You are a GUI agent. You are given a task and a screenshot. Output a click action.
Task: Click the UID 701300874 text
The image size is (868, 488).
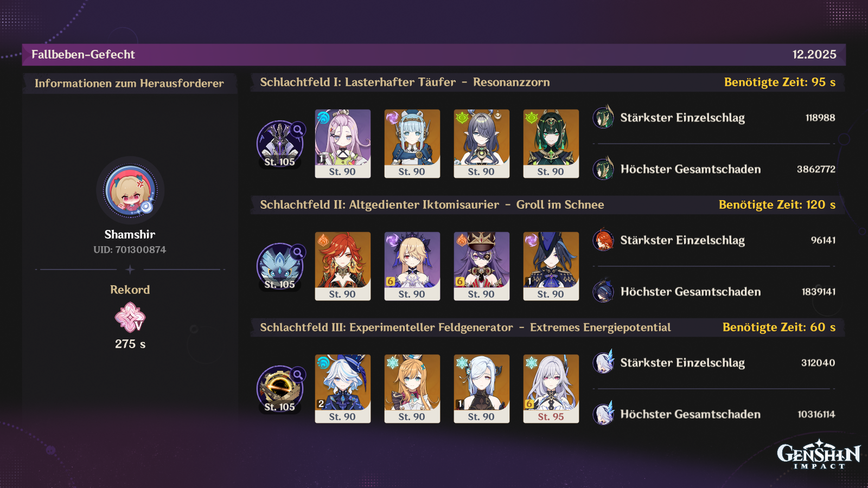point(130,250)
